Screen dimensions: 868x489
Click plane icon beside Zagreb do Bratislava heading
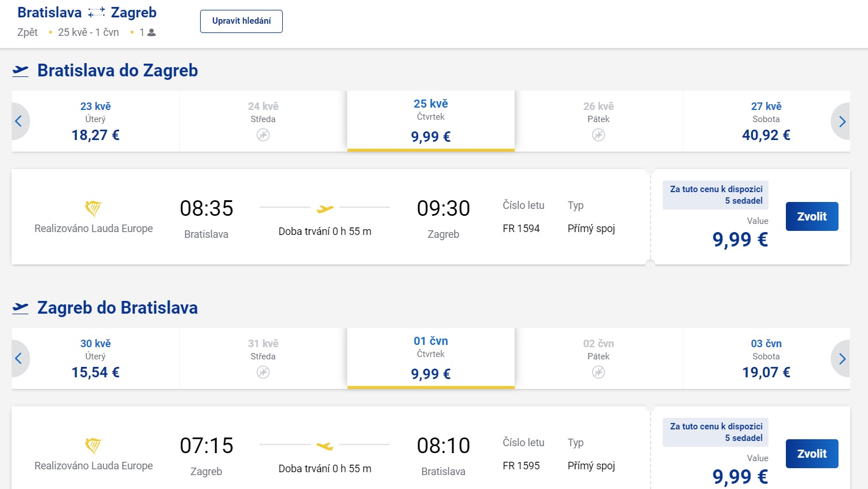click(20, 308)
